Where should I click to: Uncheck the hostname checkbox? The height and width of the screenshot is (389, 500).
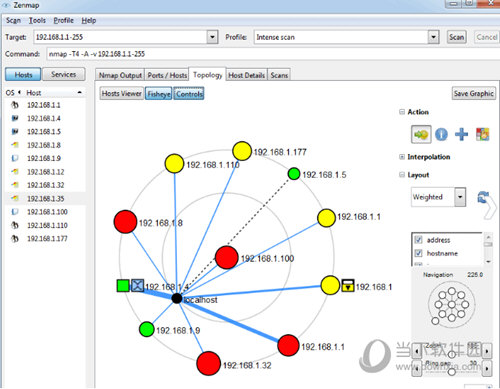(418, 253)
